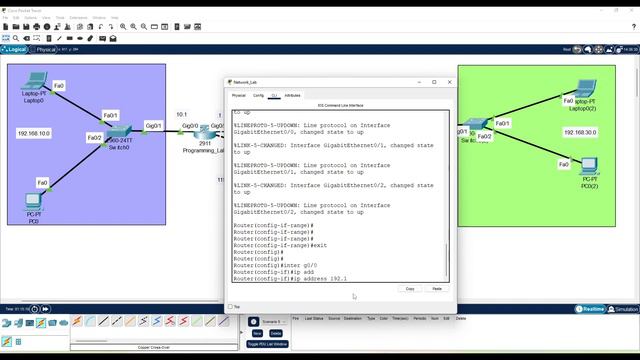This screenshot has width=640, height=360.
Task: Save the network with floppy icon
Action: pyautogui.click(x=26, y=27)
